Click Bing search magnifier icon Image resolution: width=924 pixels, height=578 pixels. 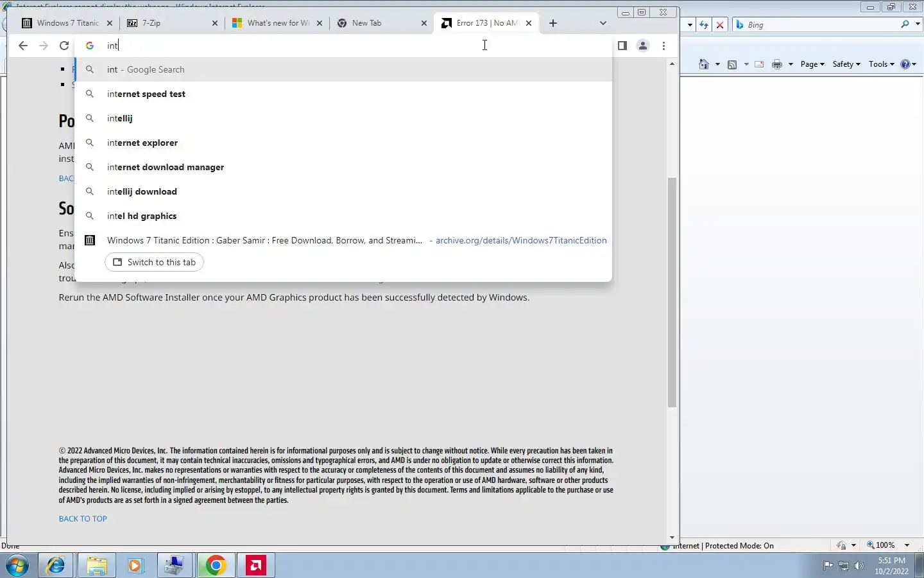(x=905, y=24)
